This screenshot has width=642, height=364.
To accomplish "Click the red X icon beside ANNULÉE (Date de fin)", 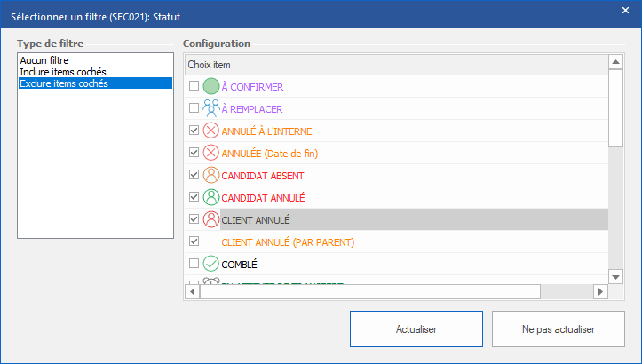I will click(x=210, y=153).
